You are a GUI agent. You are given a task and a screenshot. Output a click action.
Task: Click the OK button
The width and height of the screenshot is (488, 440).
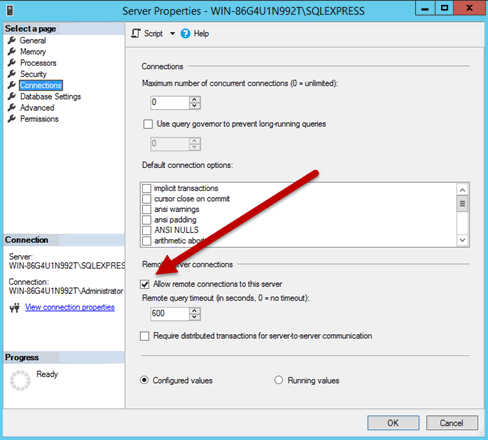point(393,423)
